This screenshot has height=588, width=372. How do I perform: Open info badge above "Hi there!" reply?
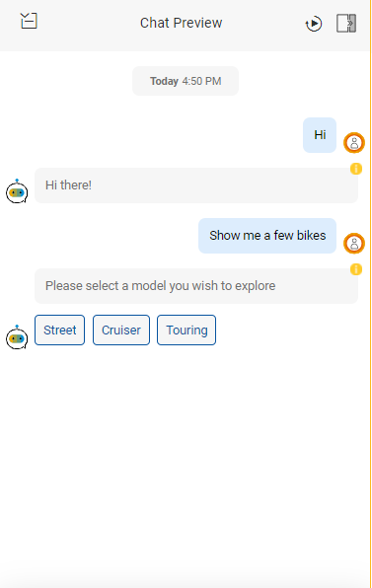coord(356,169)
